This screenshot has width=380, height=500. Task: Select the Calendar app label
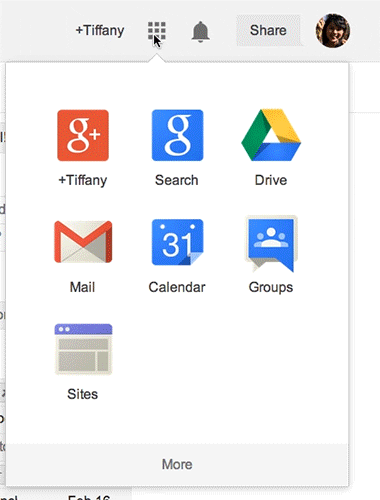tap(177, 287)
